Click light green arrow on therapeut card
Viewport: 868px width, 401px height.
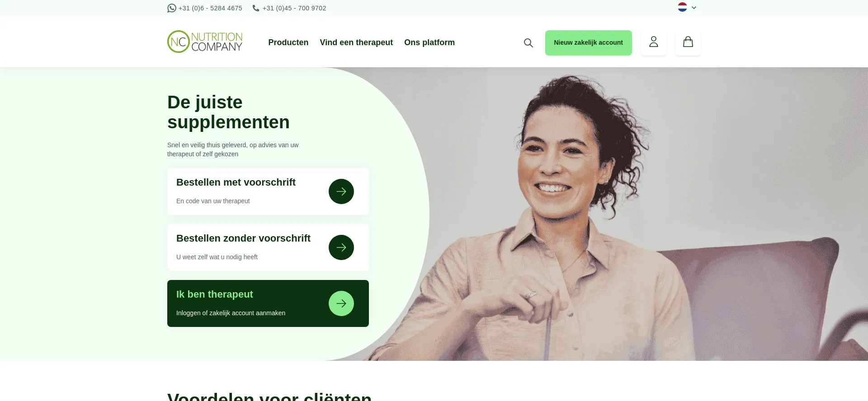click(341, 303)
